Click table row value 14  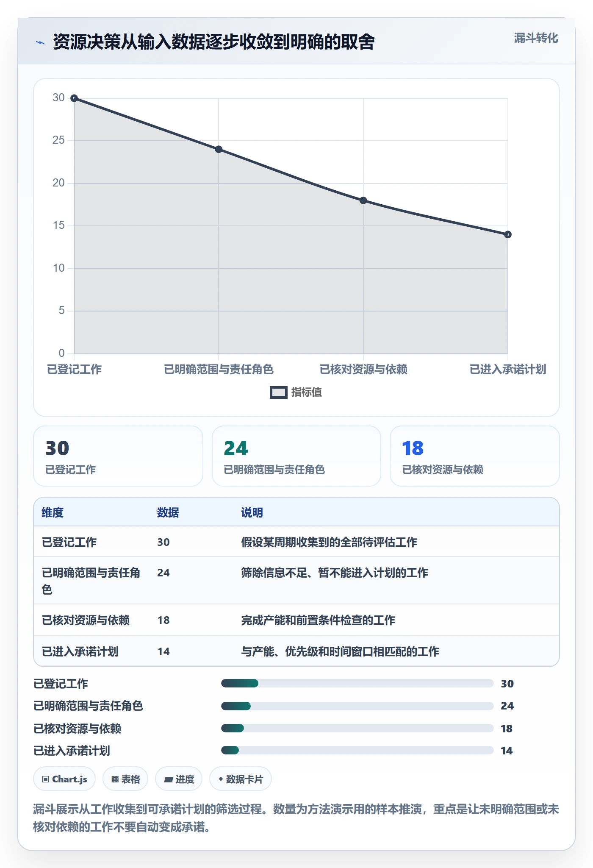tap(163, 651)
